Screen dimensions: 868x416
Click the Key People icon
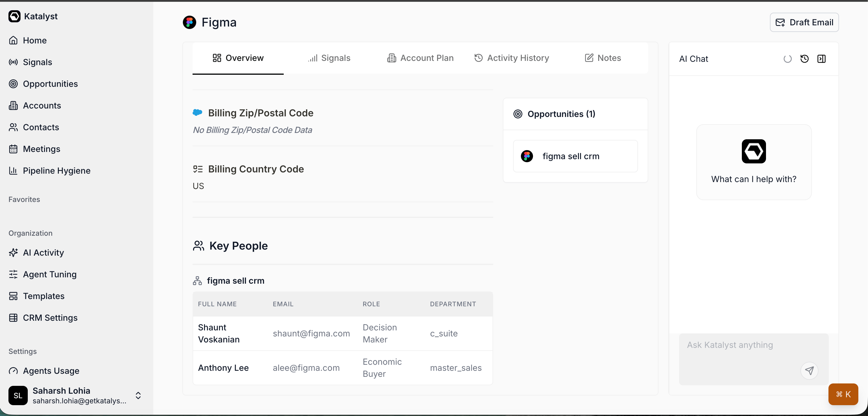pos(199,246)
